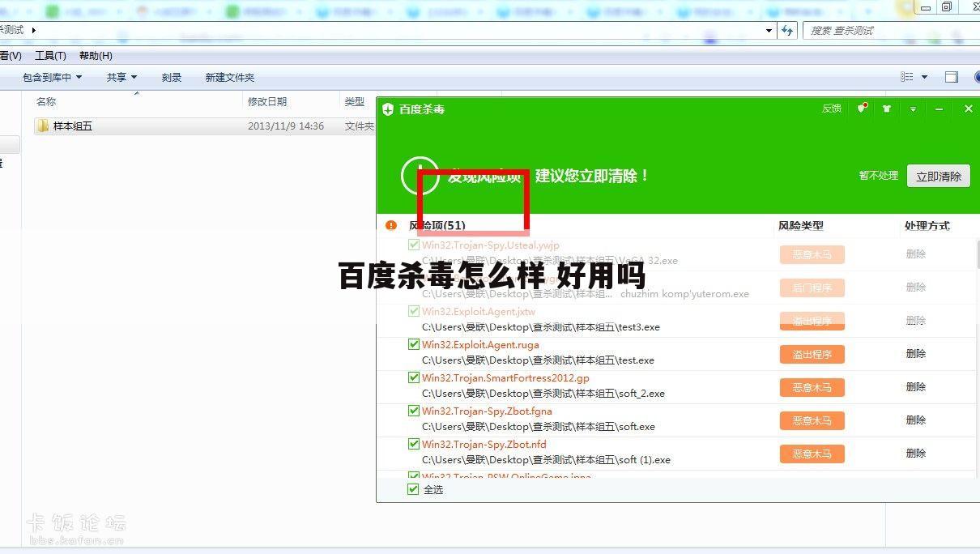Screen dimensions: 980x554
Task: Click the 暂不处理 option to skip cleaning
Action: (x=877, y=174)
